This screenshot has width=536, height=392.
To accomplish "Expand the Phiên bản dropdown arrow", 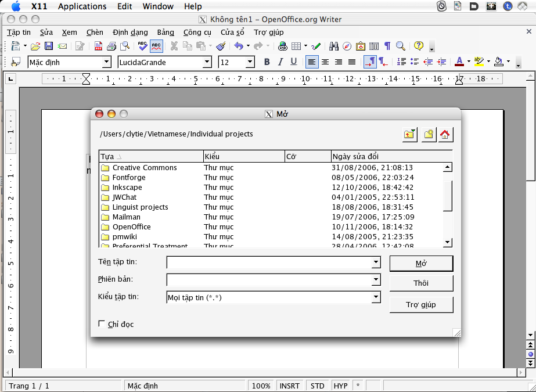I will [376, 279].
